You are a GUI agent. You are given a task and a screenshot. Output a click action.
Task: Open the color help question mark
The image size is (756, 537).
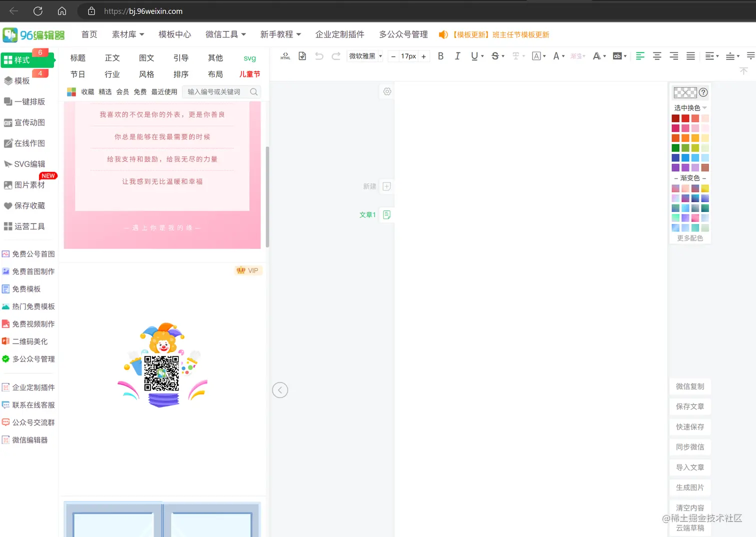coord(703,92)
